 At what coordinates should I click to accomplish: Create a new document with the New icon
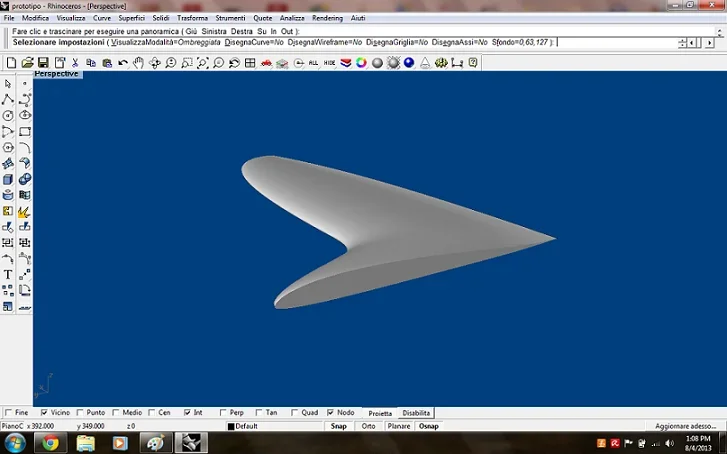click(x=11, y=63)
